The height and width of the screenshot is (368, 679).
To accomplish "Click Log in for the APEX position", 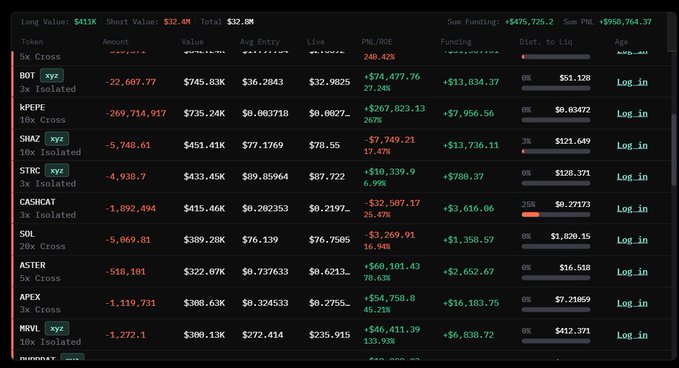I will 632,303.
